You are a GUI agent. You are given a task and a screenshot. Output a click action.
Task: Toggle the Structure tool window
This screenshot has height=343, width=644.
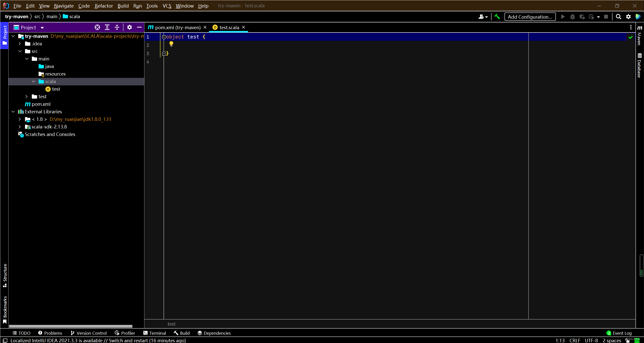click(5, 275)
